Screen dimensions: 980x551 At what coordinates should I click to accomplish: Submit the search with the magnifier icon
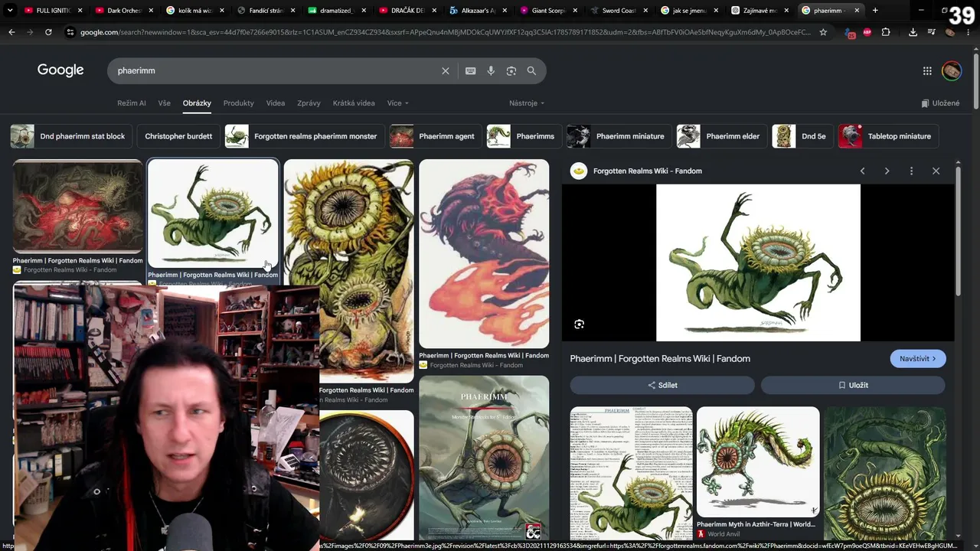pos(531,70)
